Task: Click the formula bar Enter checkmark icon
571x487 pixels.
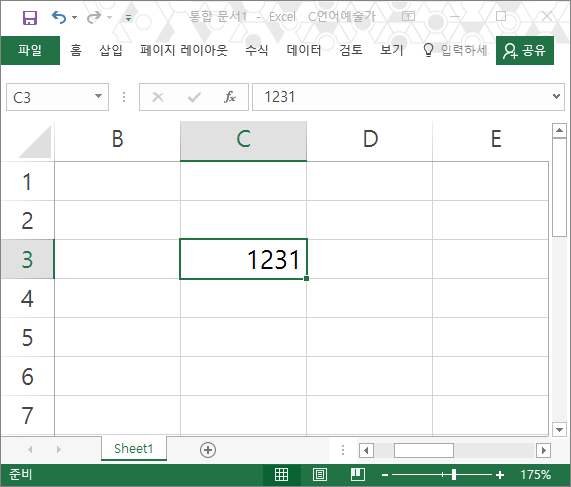Action: pyautogui.click(x=194, y=97)
